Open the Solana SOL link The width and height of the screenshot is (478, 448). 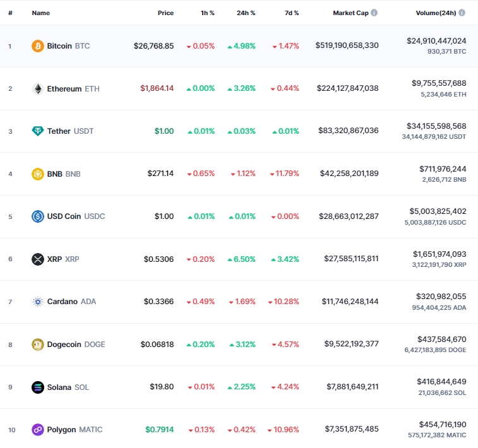click(x=68, y=387)
